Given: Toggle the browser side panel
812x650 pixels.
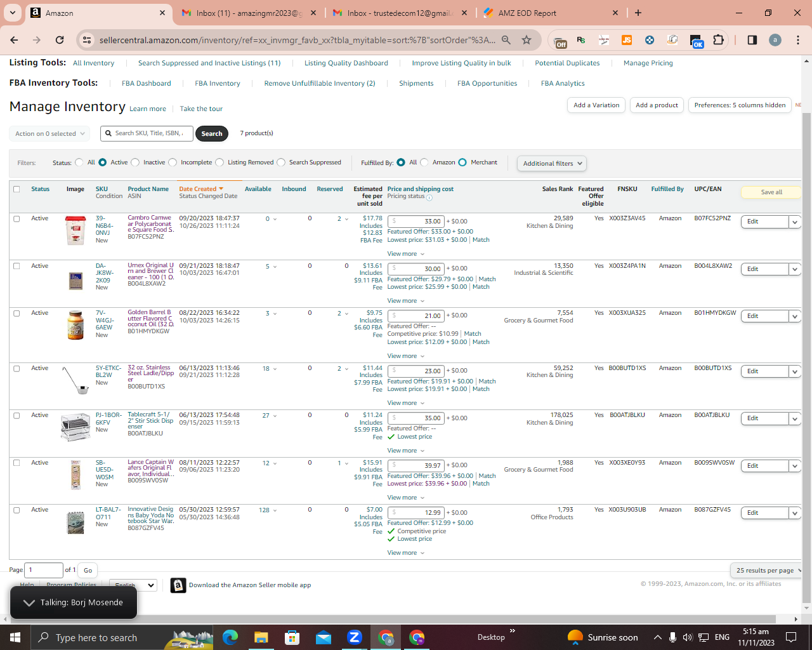Looking at the screenshot, I should 752,40.
